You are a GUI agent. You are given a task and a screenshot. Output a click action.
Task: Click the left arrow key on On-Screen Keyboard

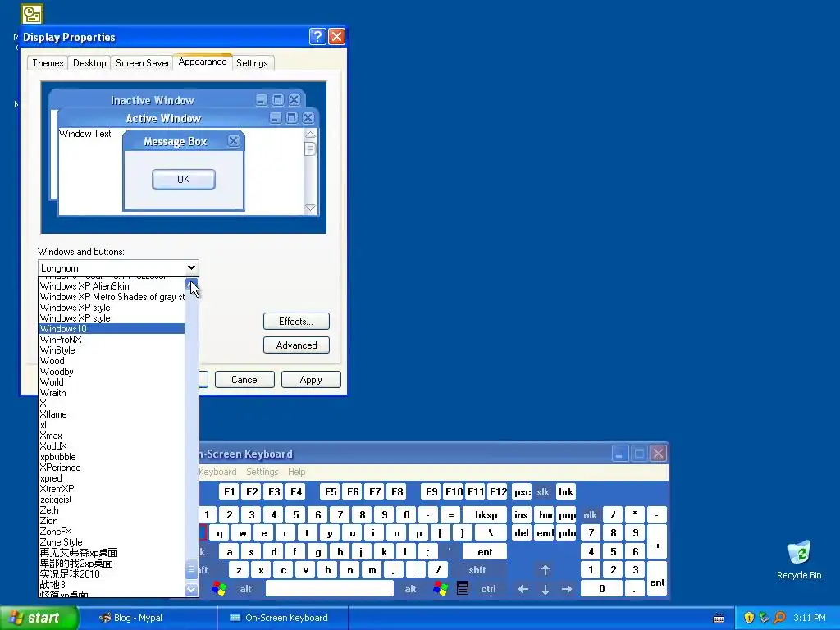523,589
